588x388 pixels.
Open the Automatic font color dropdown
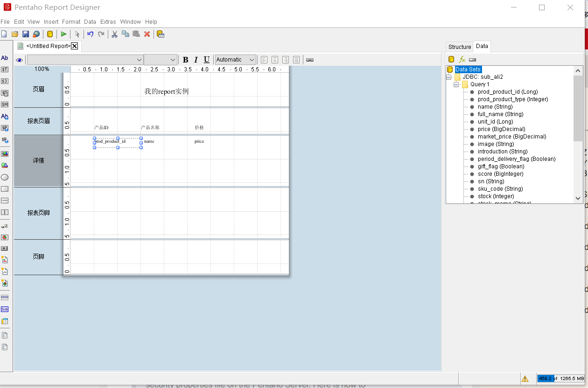coord(236,60)
